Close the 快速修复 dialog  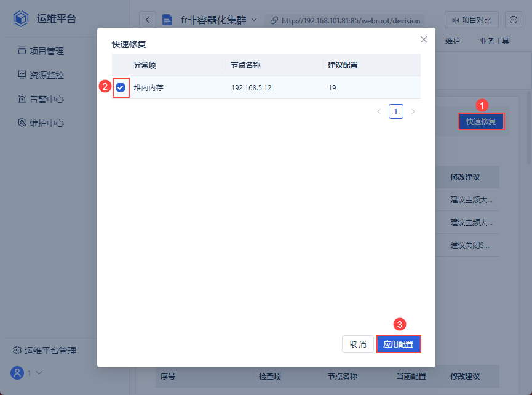(x=423, y=39)
